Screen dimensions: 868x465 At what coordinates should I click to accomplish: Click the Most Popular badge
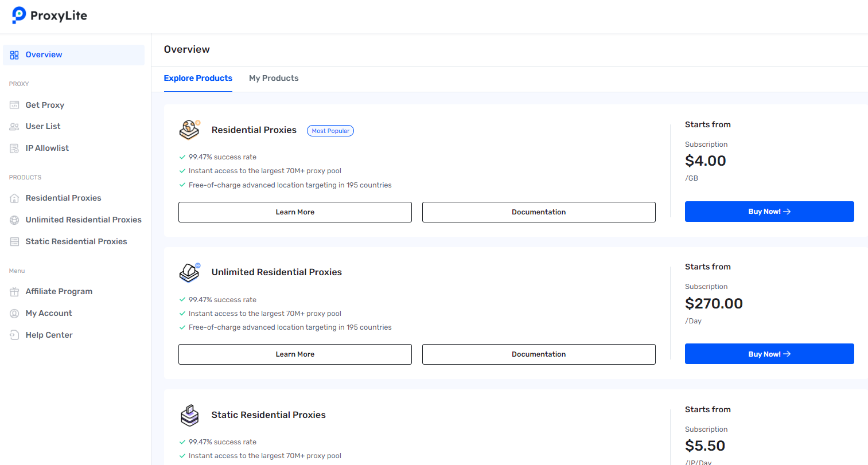pyautogui.click(x=330, y=131)
